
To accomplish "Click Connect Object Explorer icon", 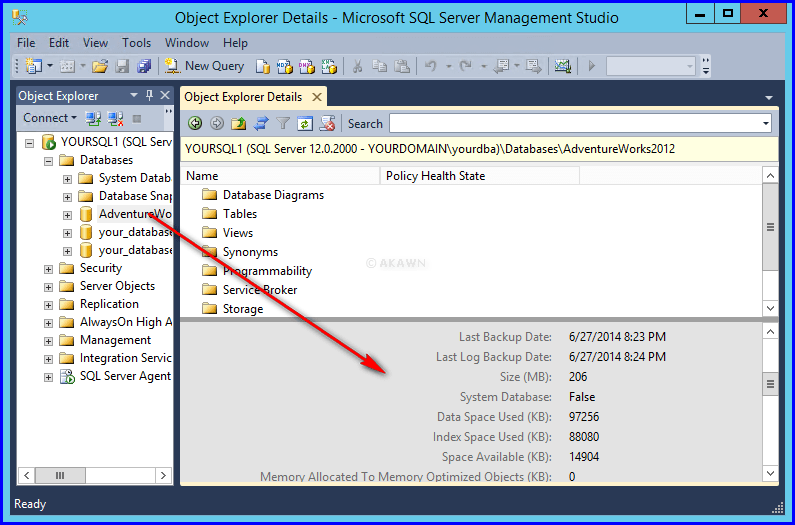I will click(x=93, y=119).
